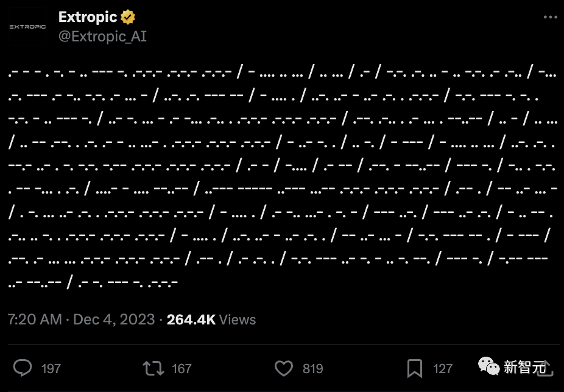This screenshot has height=392, width=564.
Task: Like the tweet with the heart icon
Action: pos(284,369)
